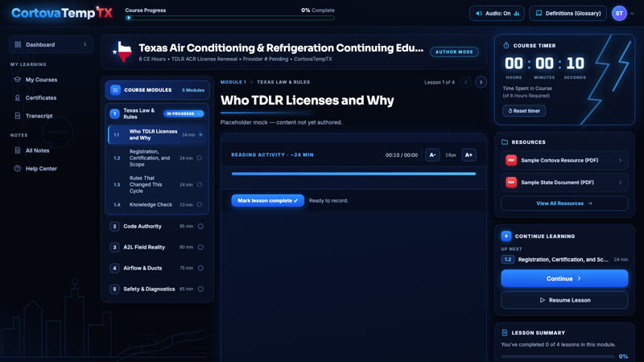Decrease font size with A- button

click(432, 154)
